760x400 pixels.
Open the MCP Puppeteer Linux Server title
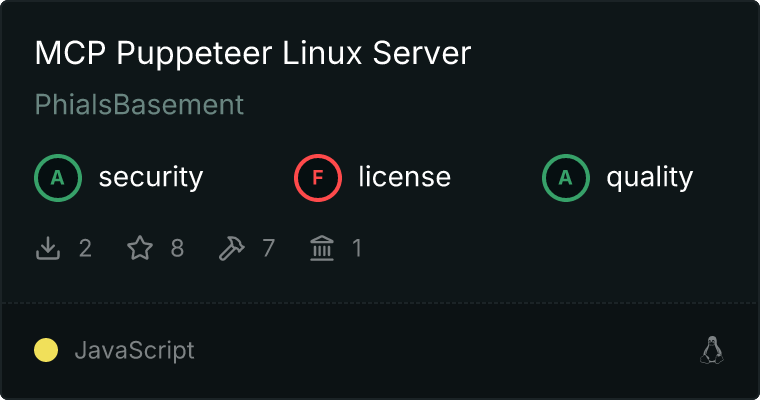[252, 54]
